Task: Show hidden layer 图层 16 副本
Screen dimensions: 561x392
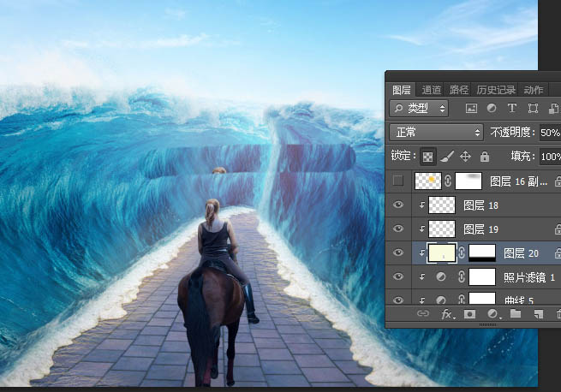Action: tap(398, 181)
